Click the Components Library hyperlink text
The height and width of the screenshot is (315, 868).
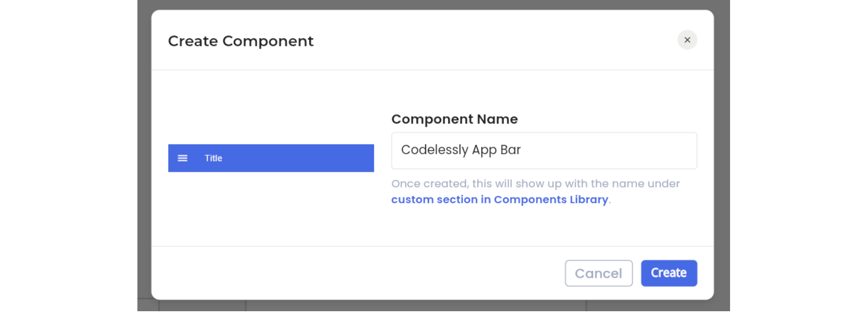[550, 200]
